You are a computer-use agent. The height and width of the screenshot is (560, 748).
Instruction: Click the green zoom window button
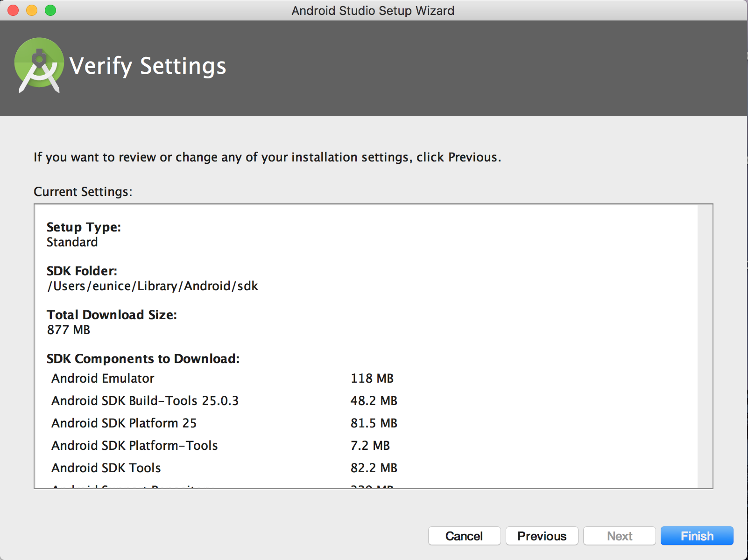point(50,10)
